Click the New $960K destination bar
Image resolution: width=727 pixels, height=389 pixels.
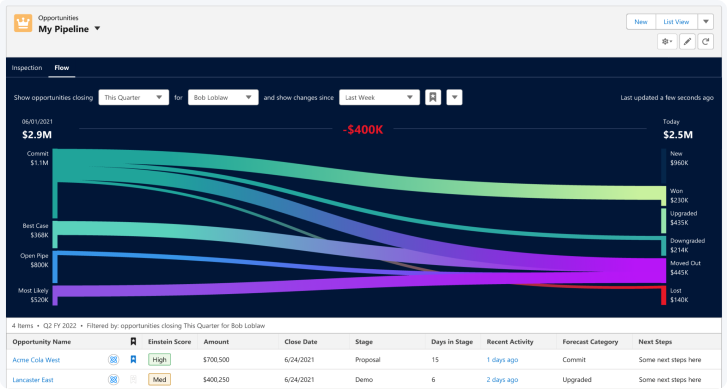[663, 166]
